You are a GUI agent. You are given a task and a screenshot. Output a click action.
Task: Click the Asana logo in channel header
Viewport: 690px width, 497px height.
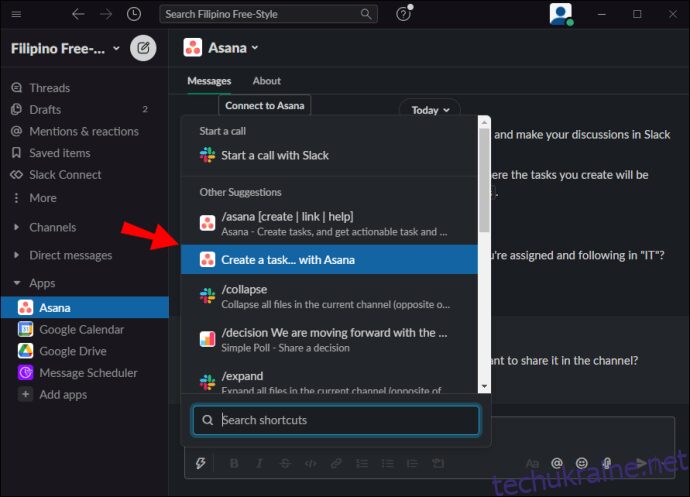(193, 48)
